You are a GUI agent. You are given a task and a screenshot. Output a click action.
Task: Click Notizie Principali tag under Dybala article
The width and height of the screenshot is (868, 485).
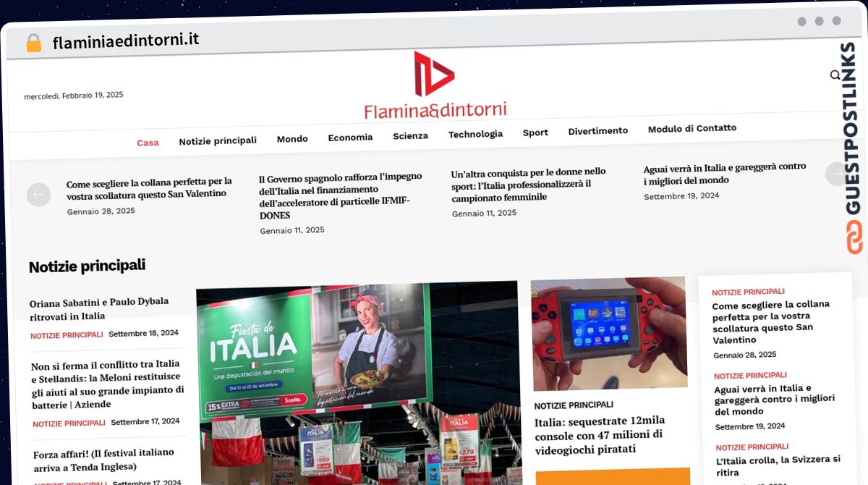[x=67, y=336]
